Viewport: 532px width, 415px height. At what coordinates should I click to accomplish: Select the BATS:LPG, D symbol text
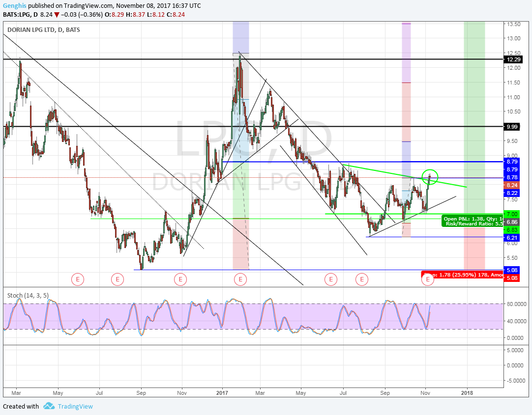[x=20, y=15]
